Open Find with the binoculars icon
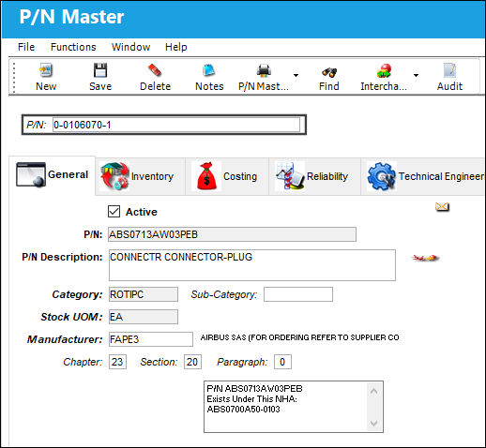 [x=329, y=77]
